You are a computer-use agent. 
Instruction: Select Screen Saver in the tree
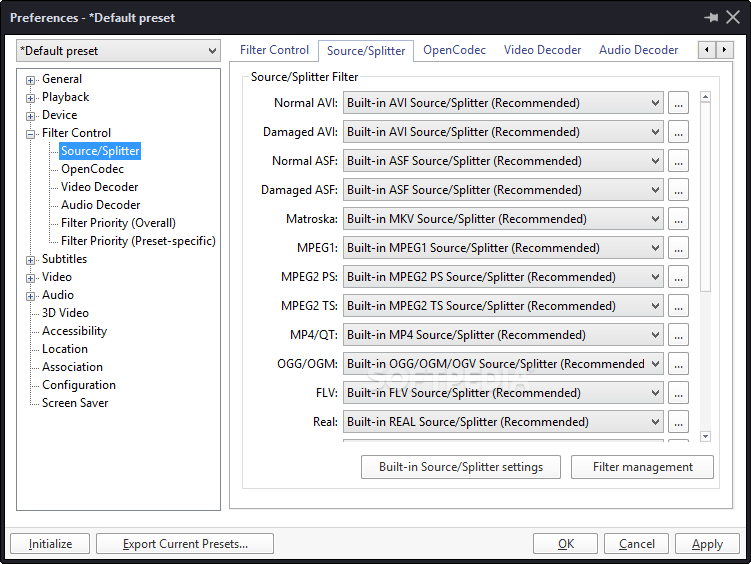[x=75, y=403]
